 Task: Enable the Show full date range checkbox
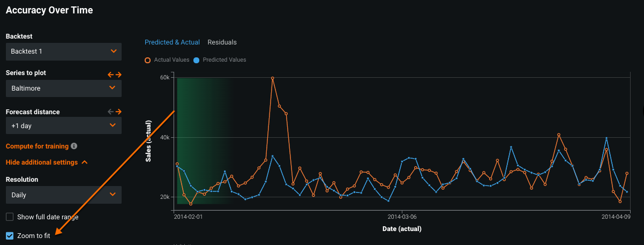10,217
